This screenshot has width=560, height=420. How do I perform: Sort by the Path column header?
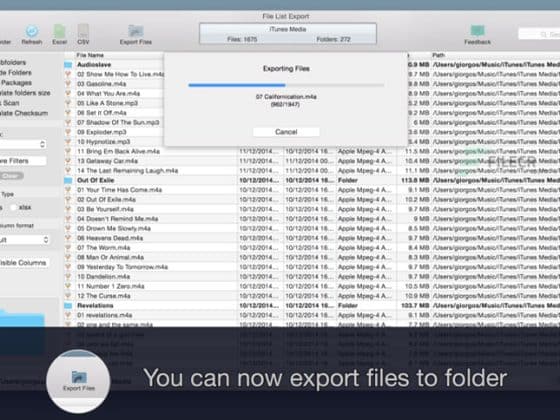(x=438, y=55)
